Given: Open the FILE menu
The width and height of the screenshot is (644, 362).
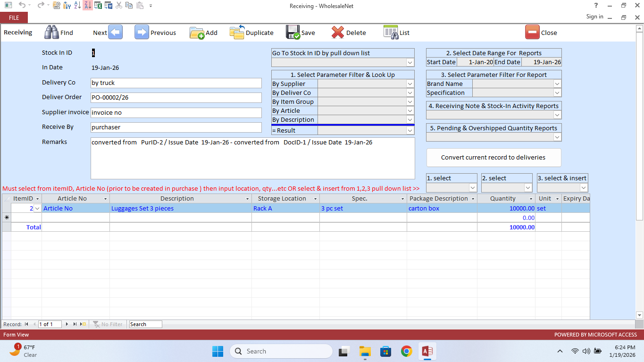Looking at the screenshot, I should pos(14,17).
